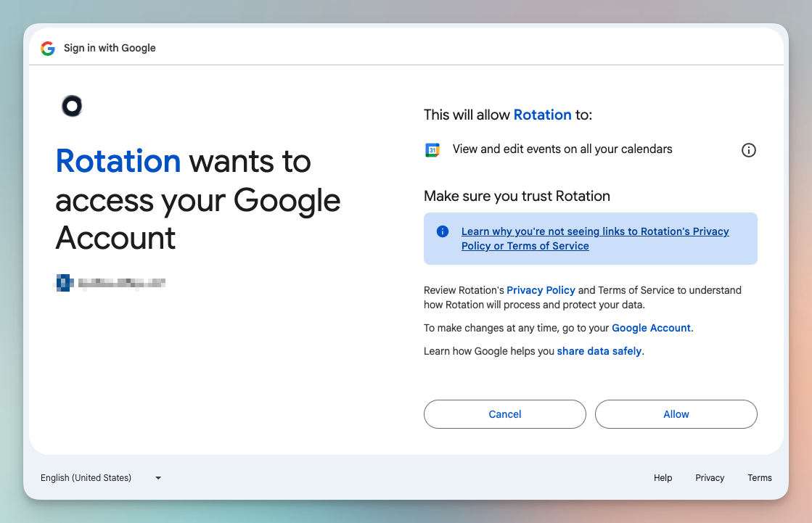Click the Google G logo
812x523 pixels.
[x=48, y=48]
